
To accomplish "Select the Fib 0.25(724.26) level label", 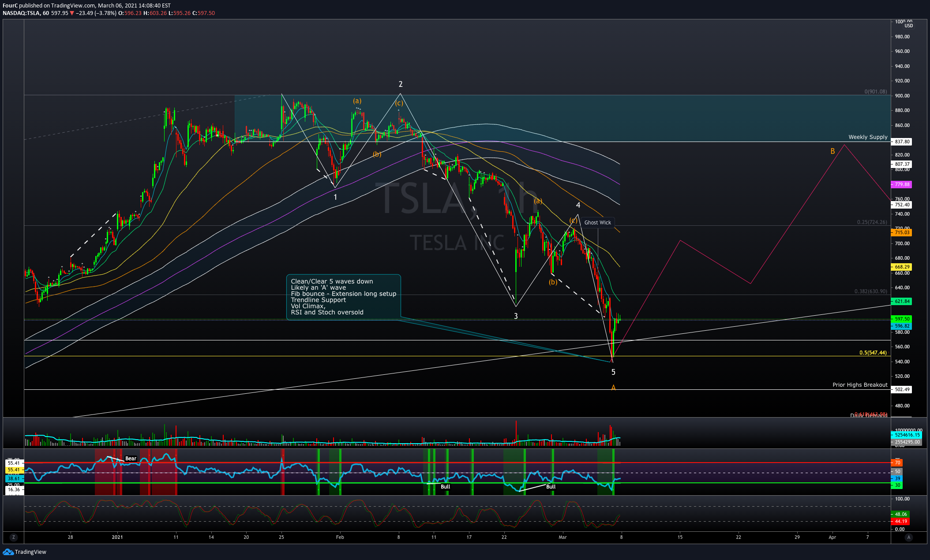I will point(872,222).
